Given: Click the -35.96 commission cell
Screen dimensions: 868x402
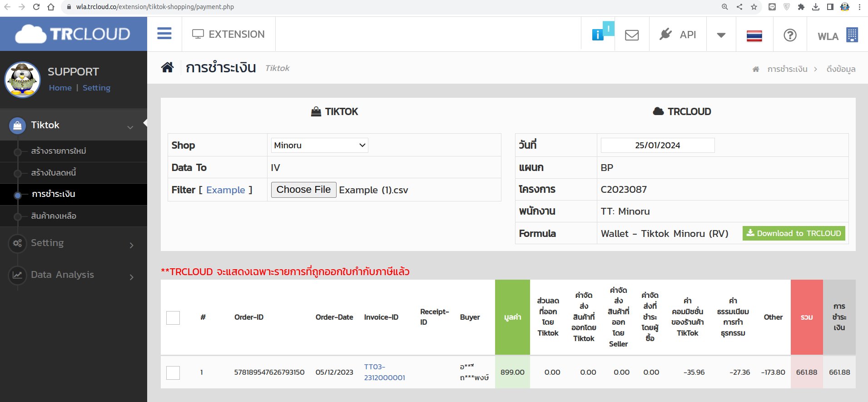Looking at the screenshot, I should (694, 372).
